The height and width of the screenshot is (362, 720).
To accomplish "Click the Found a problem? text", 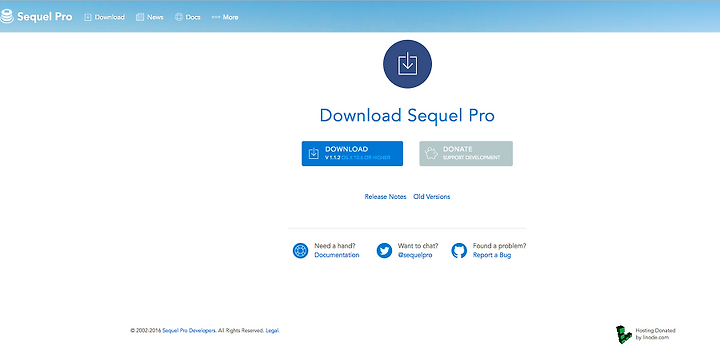I will [500, 246].
